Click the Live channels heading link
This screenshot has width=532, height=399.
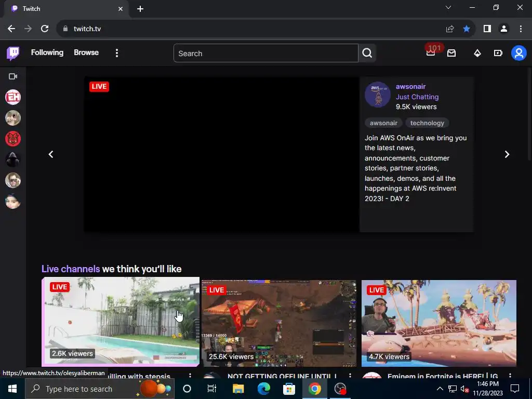point(71,269)
